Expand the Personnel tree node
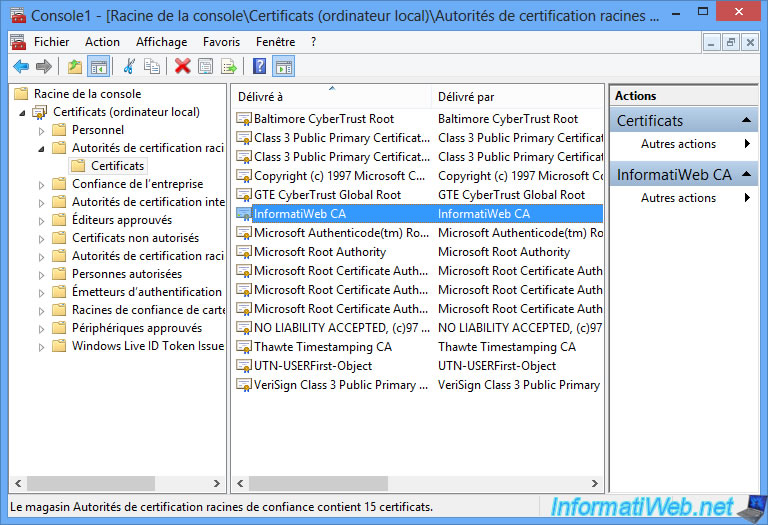Viewport: 768px width, 525px height. (x=41, y=131)
